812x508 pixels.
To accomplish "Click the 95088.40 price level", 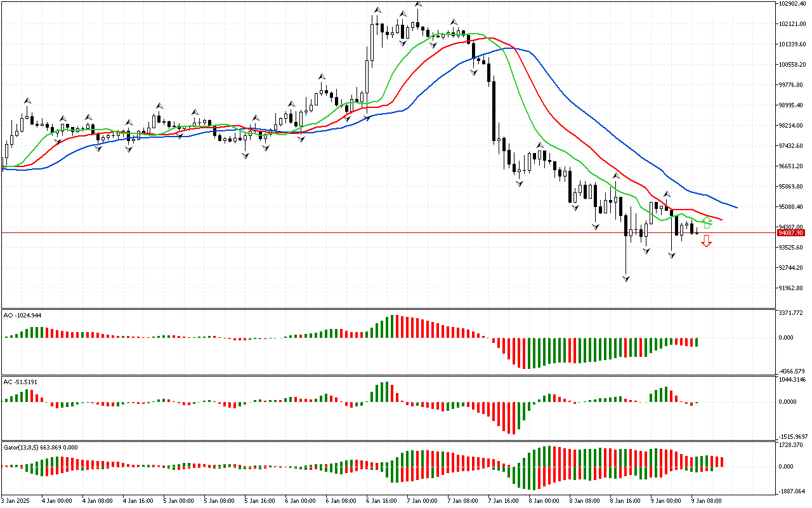I will pyautogui.click(x=792, y=207).
